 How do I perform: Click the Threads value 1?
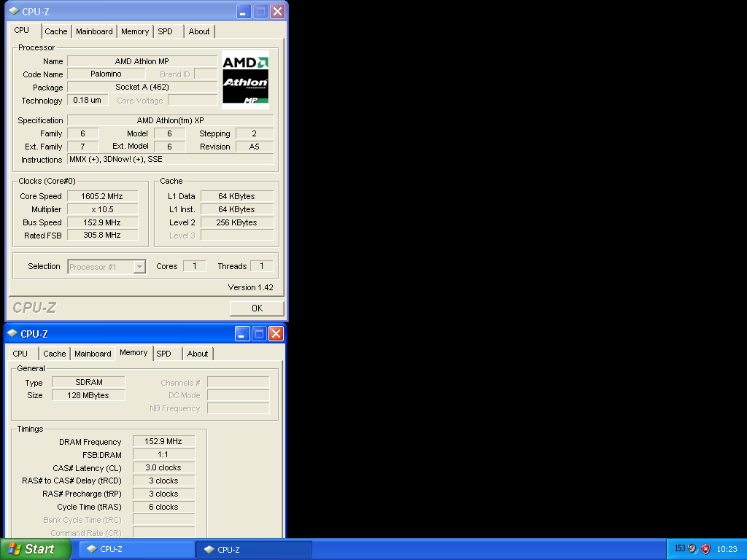pos(262,266)
